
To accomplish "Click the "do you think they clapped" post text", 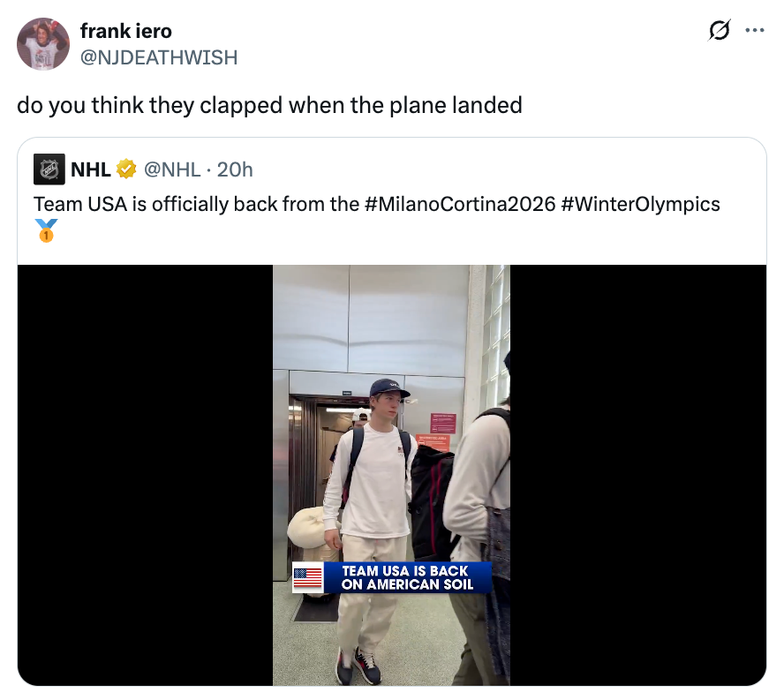I will tap(269, 106).
